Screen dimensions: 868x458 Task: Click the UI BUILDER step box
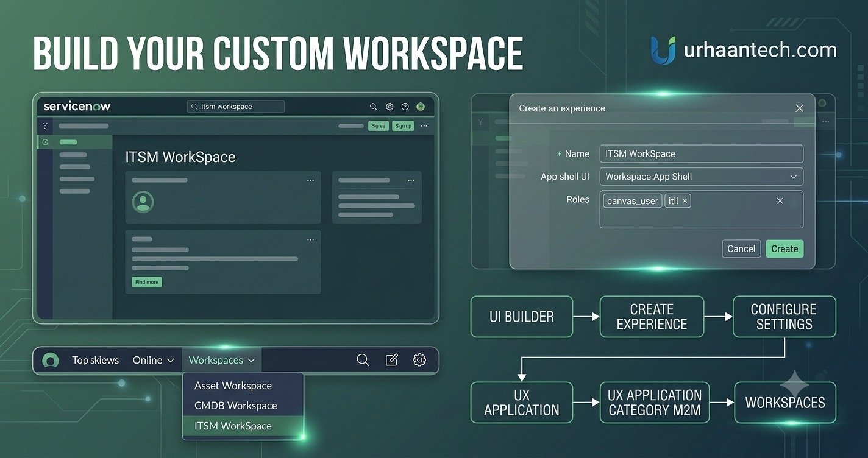coord(522,317)
